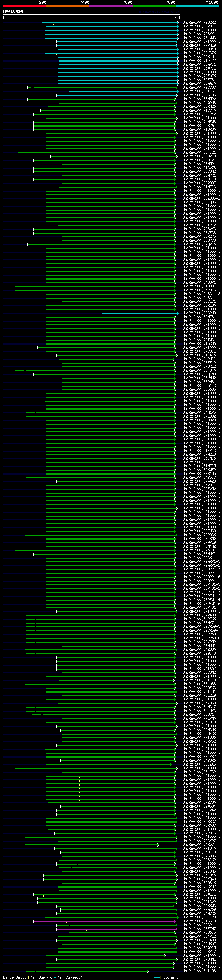Image resolution: width=222 pixels, height=980 pixels.
Task: Open the UniRef100_Q5ZAZ6 hit link
Action: [199, 76]
